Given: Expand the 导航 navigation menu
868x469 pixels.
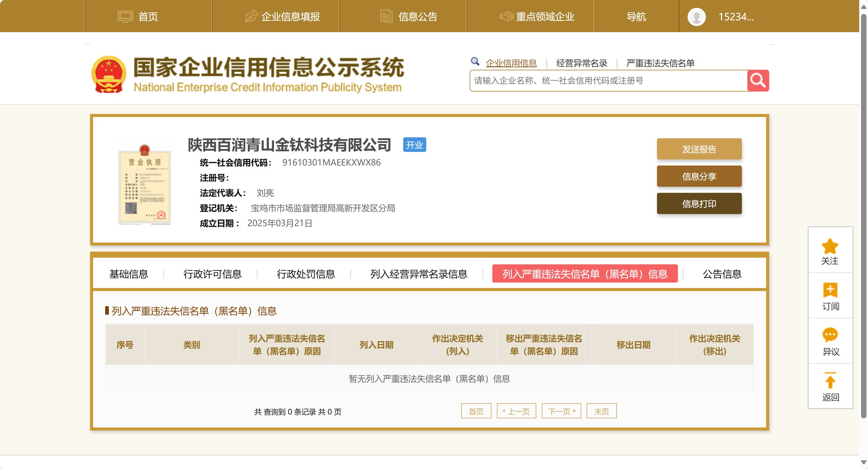Looking at the screenshot, I should [636, 16].
